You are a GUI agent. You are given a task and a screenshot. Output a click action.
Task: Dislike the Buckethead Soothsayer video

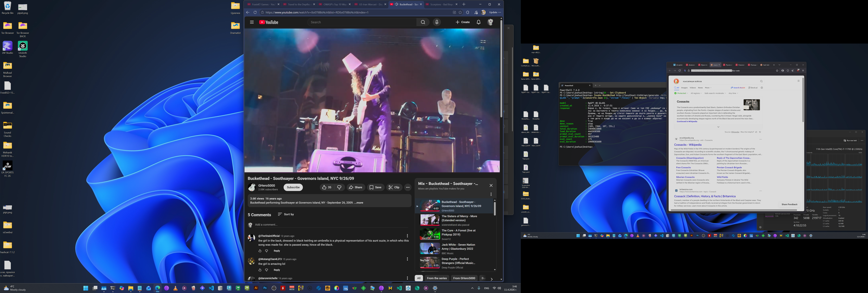339,187
